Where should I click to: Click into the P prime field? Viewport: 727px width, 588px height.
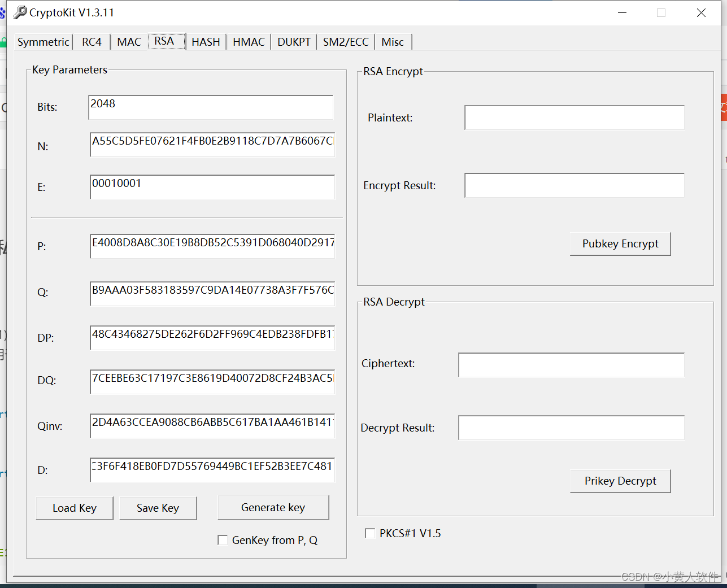[212, 246]
